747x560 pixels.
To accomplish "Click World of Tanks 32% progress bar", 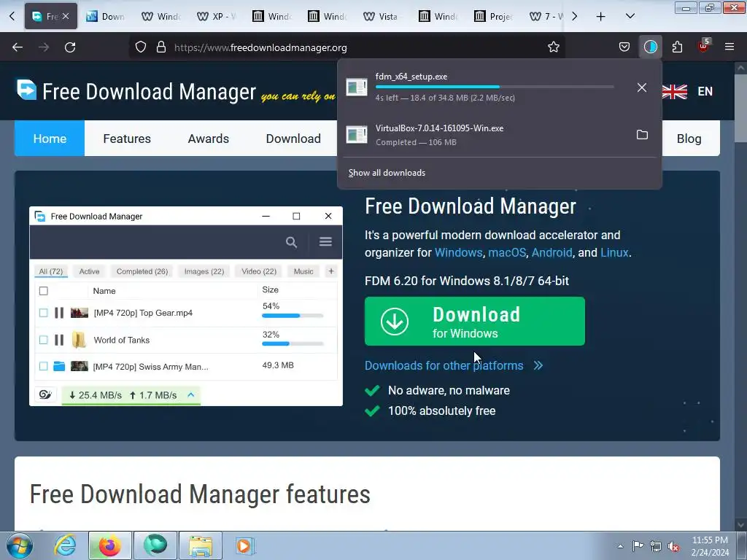I will coord(293,343).
